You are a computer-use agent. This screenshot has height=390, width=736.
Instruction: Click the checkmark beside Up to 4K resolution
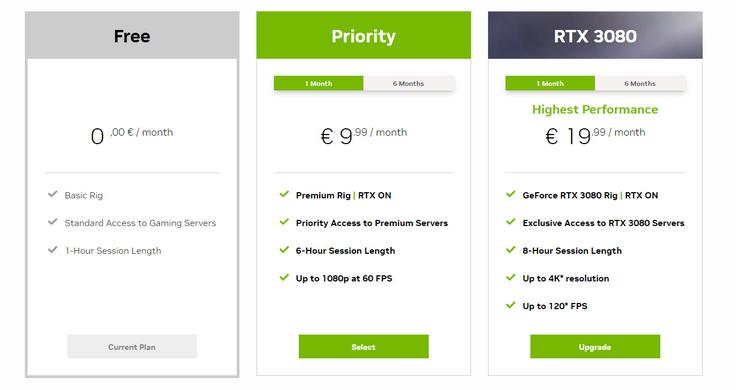tap(511, 277)
